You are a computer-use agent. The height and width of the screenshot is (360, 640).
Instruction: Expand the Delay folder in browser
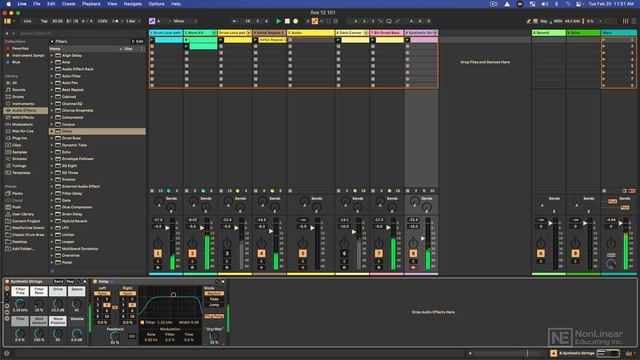pyautogui.click(x=52, y=131)
